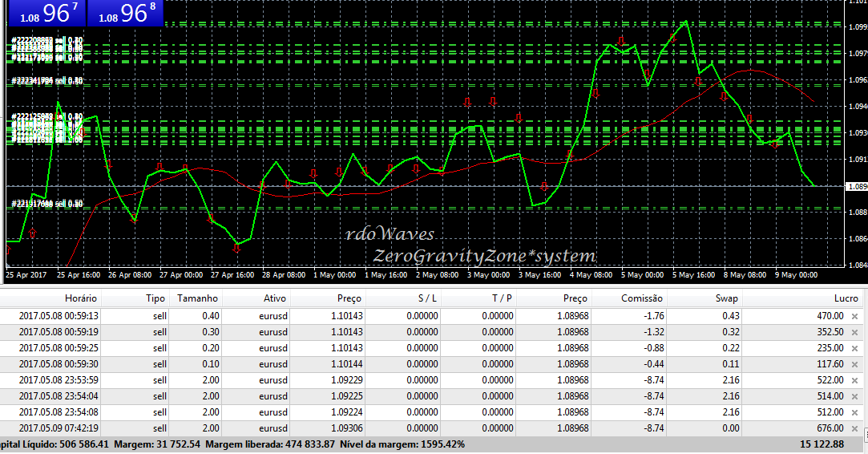Click the Nível da margem: 1595.42% entry
The image size is (868, 454).
pos(402,444)
